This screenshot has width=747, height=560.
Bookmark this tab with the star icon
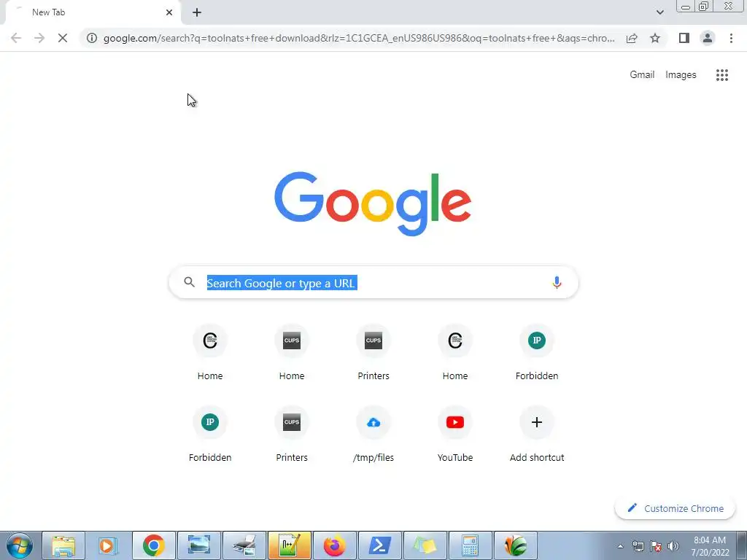[655, 38]
